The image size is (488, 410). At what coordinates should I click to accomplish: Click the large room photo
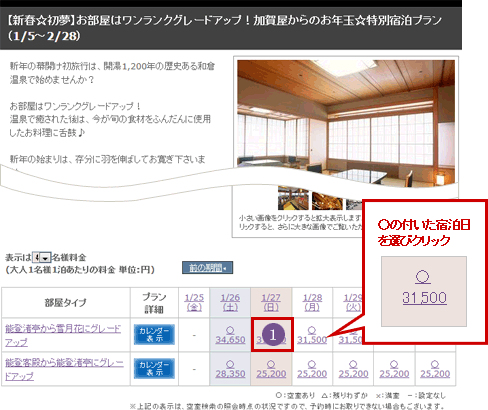[346, 120]
